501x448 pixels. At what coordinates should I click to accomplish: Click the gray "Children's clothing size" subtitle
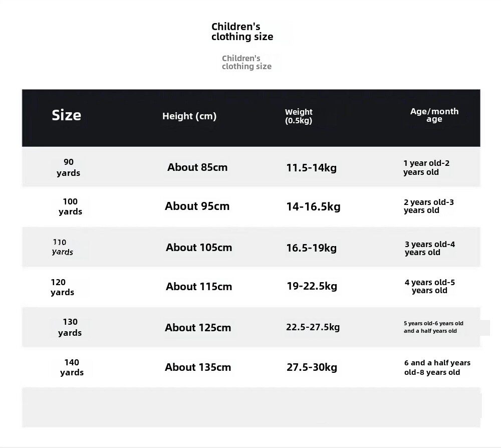246,62
